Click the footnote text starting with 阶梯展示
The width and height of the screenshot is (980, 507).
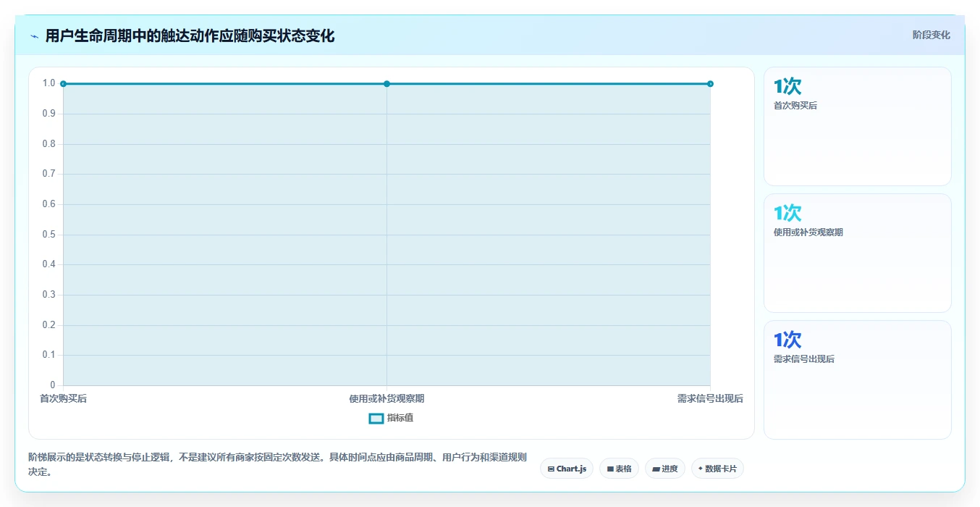click(277, 465)
